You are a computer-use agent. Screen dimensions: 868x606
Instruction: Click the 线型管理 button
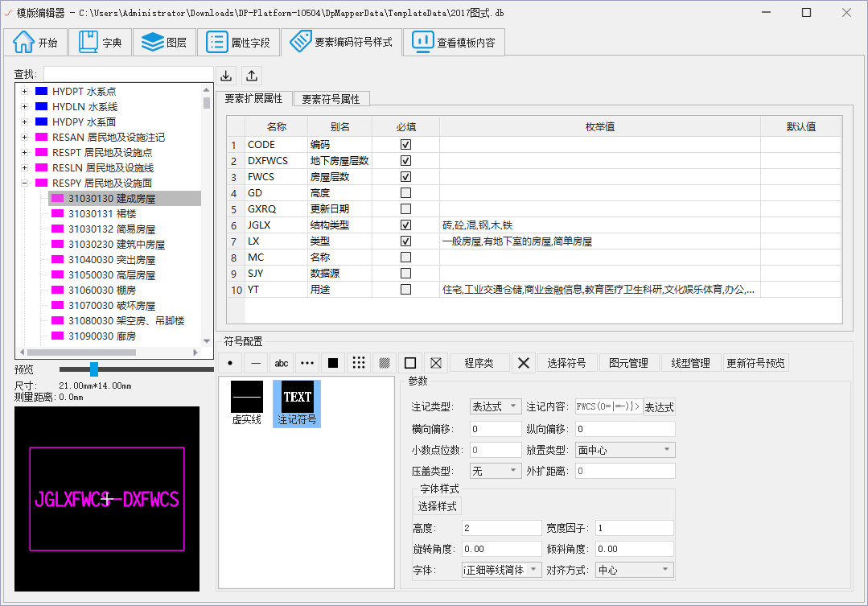(x=690, y=363)
